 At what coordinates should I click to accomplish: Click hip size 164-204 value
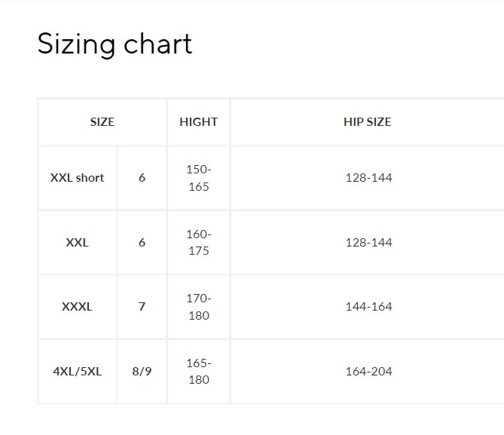(368, 372)
